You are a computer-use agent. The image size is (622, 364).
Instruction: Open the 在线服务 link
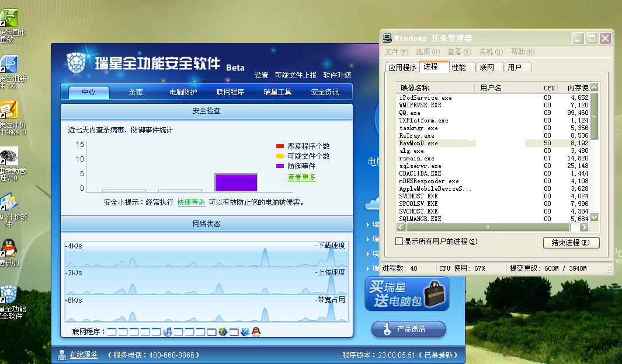point(84,355)
